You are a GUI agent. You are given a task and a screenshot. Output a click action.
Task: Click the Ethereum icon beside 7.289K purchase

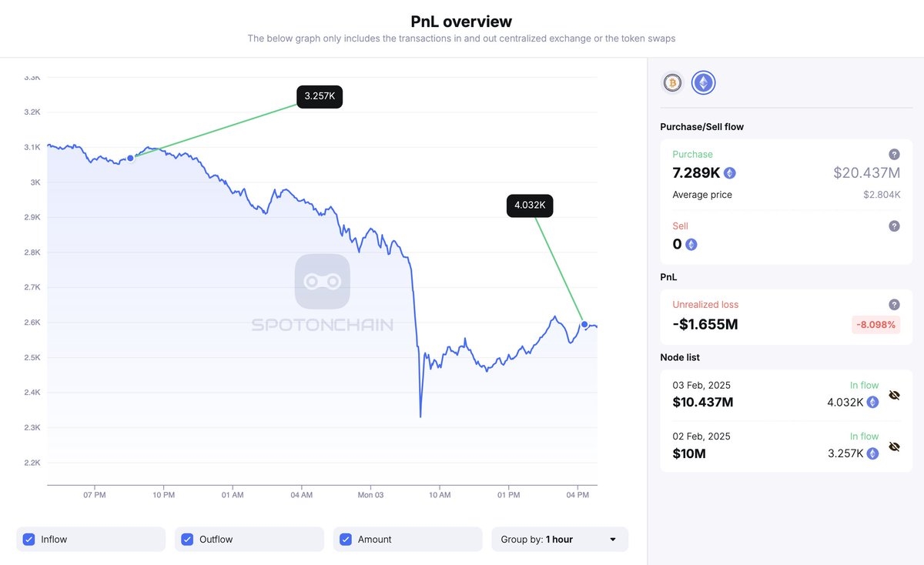pos(730,173)
